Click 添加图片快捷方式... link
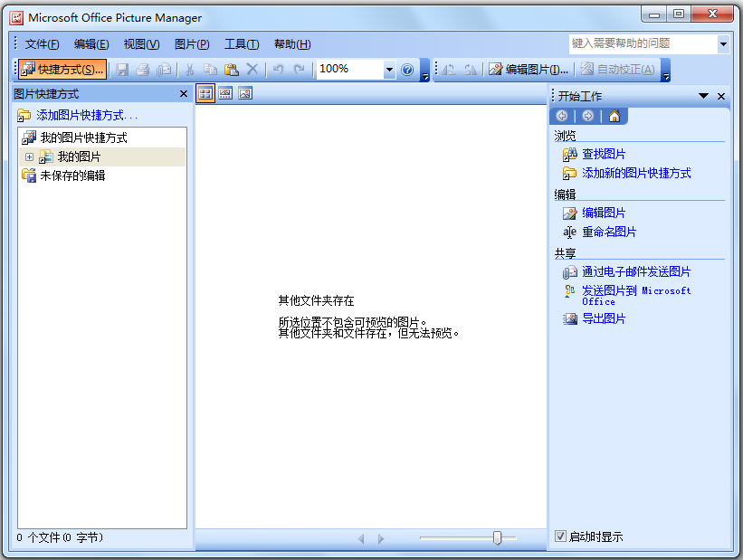This screenshot has width=743, height=560. (x=87, y=115)
